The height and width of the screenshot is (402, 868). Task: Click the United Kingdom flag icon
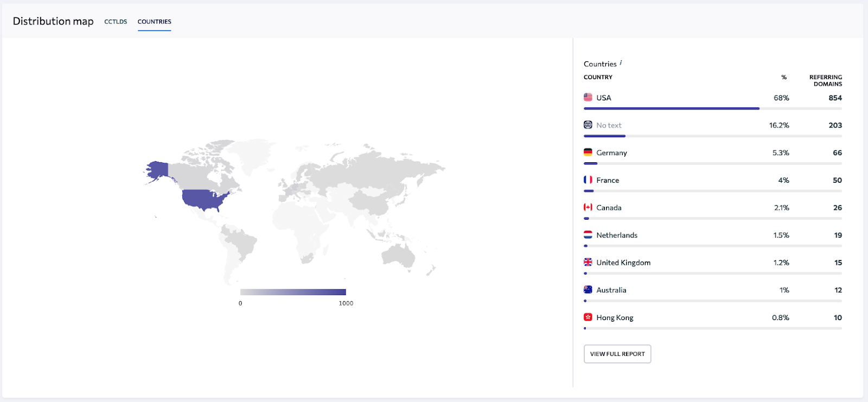pos(588,262)
